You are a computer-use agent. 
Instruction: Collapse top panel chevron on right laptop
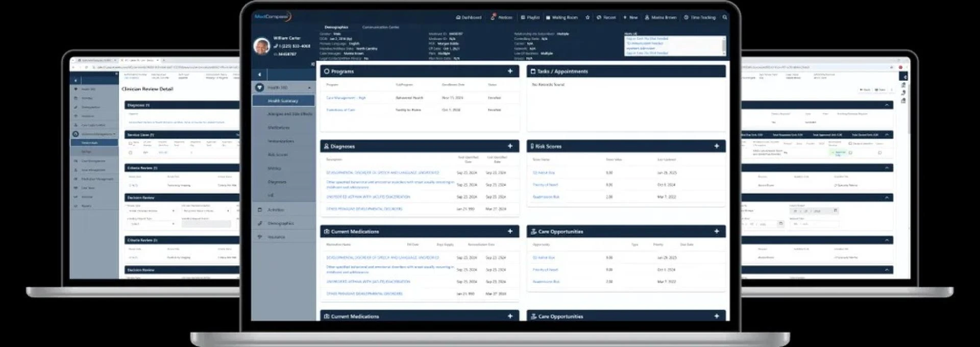click(887, 105)
